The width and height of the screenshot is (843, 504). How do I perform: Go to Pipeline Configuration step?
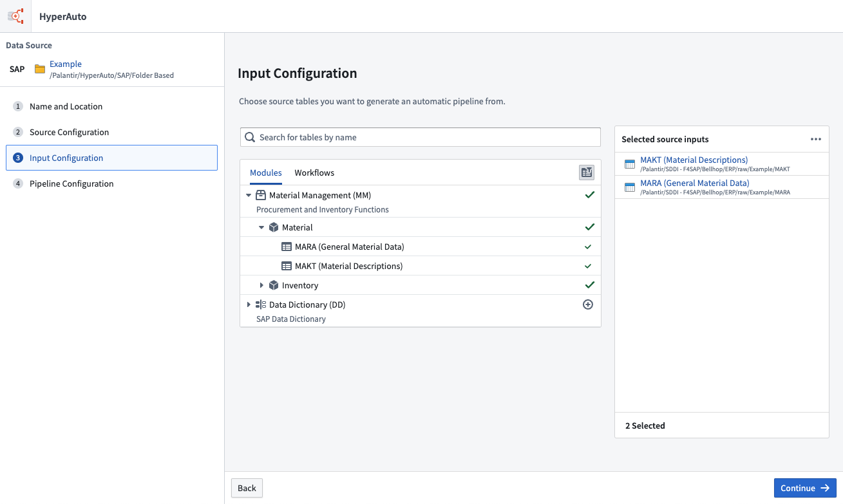111,183
